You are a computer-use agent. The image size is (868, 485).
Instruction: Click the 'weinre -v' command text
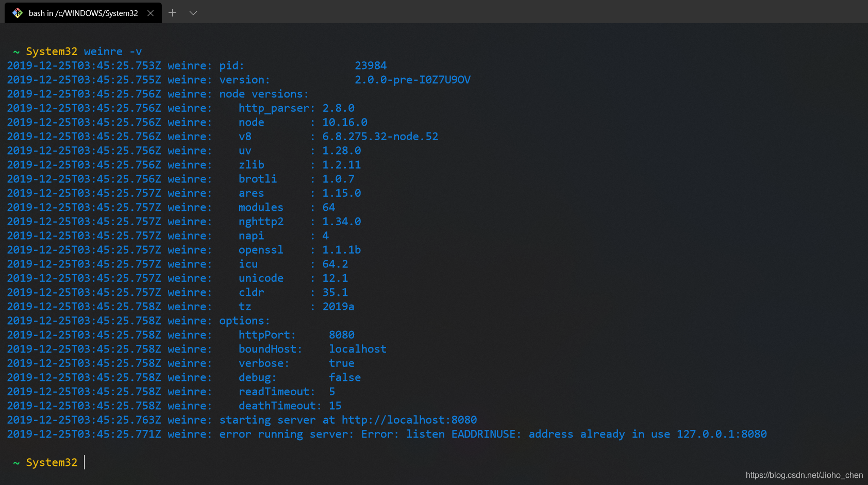pos(113,52)
